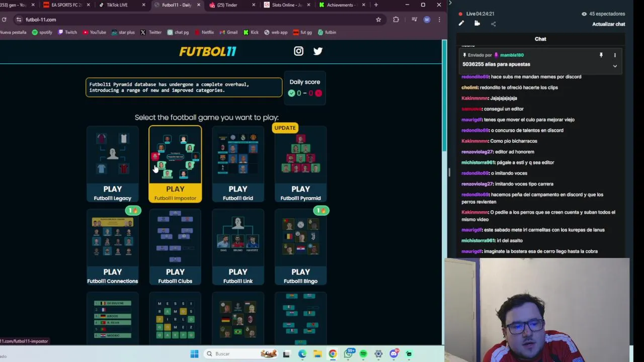Click the Daily score heading
The height and width of the screenshot is (362, 644).
point(305,82)
